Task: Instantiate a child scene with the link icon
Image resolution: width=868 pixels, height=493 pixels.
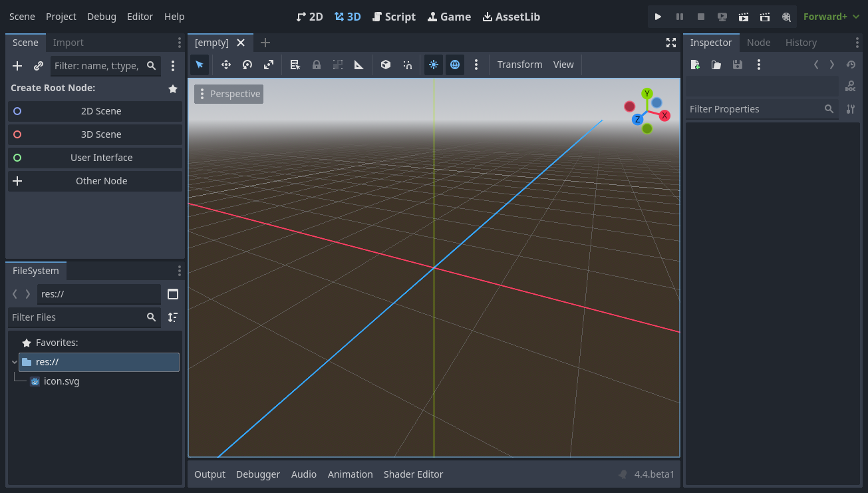Action: (x=38, y=66)
